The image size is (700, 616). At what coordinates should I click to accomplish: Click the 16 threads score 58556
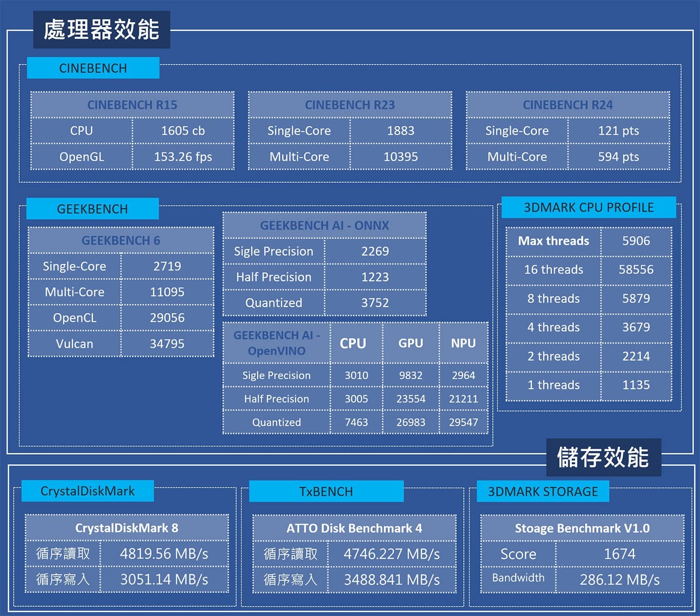pyautogui.click(x=636, y=270)
